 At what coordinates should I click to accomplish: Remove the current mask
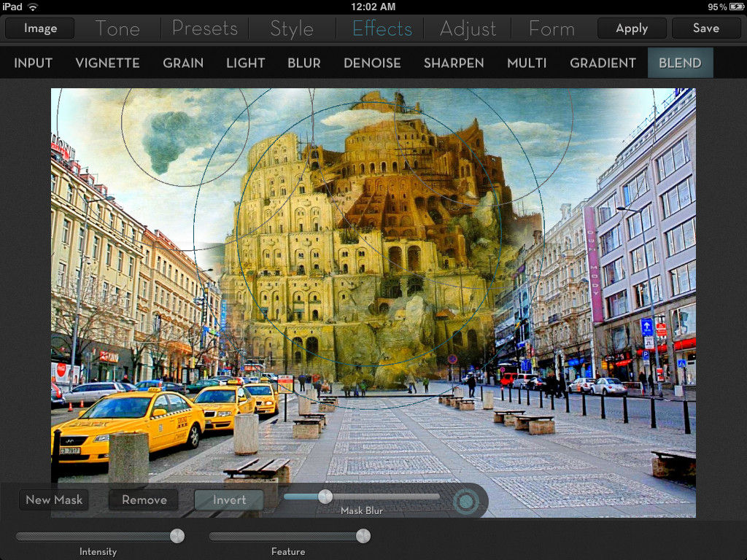(x=144, y=500)
